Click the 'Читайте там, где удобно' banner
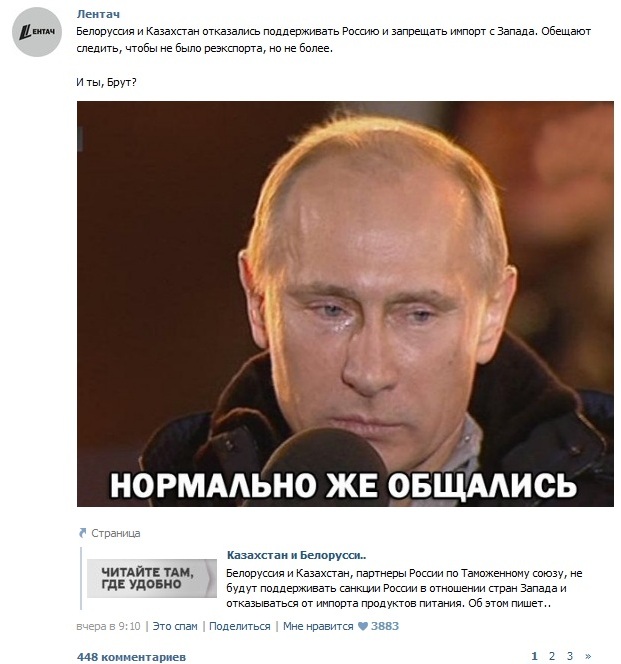 [x=152, y=578]
